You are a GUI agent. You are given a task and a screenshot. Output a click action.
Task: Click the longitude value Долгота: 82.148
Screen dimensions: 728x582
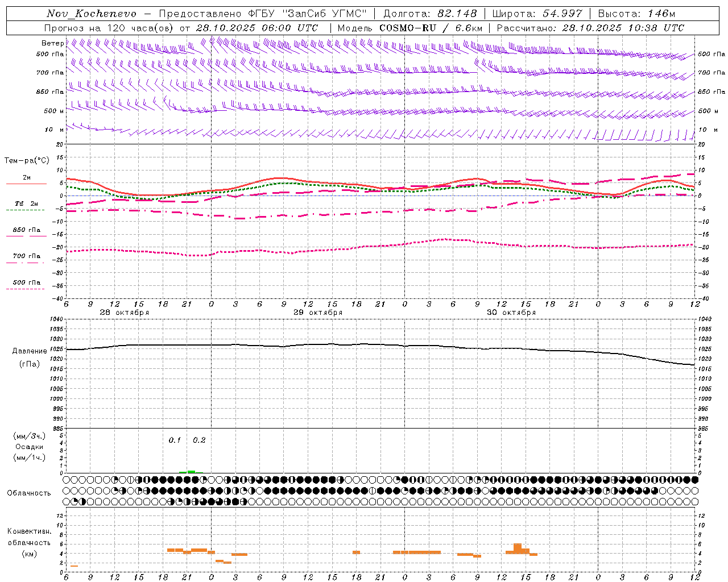coord(430,14)
